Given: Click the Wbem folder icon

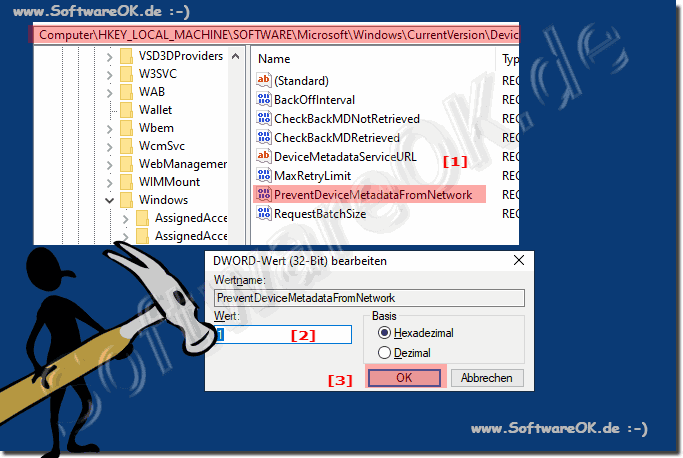Looking at the screenshot, I should point(126,128).
